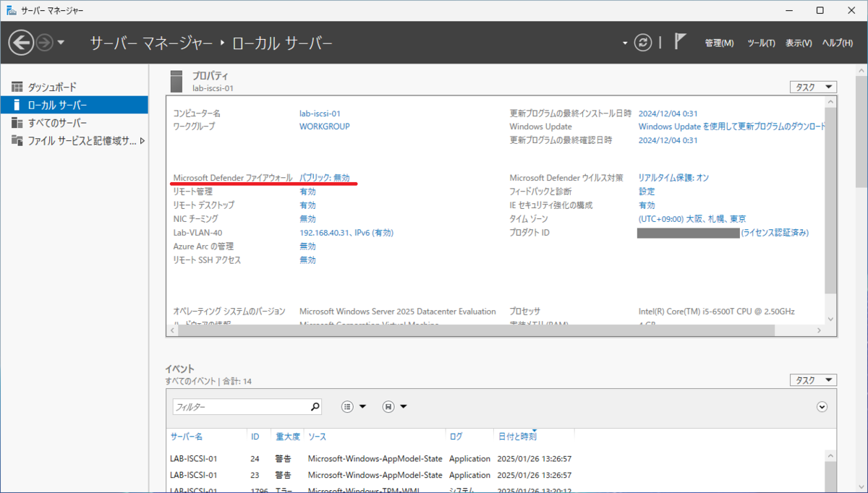This screenshot has width=868, height=493.
Task: Open the notifications flag icon
Action: [x=680, y=42]
